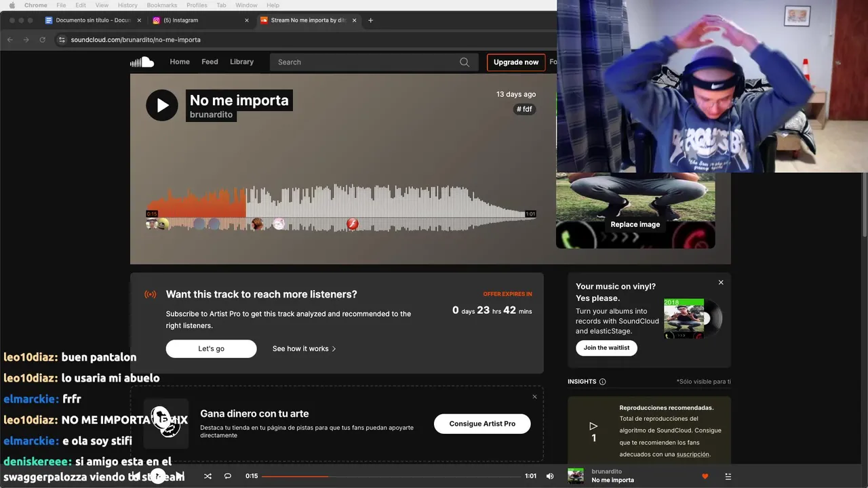
Task: Click the pink commenter avatar on waveform
Action: (278, 224)
